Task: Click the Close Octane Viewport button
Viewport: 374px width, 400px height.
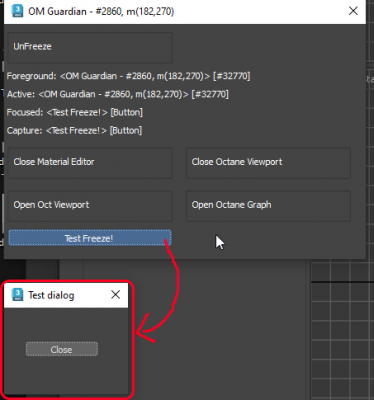Action: (268, 163)
